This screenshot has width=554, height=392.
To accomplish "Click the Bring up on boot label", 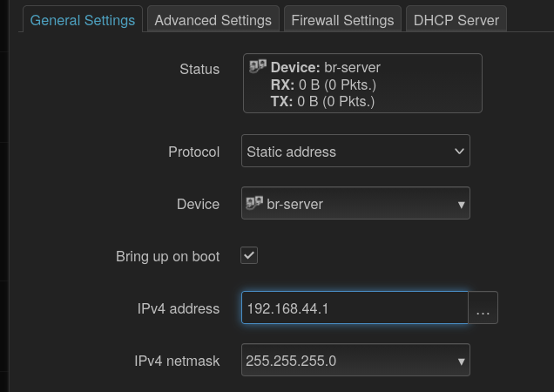I will 167,257.
